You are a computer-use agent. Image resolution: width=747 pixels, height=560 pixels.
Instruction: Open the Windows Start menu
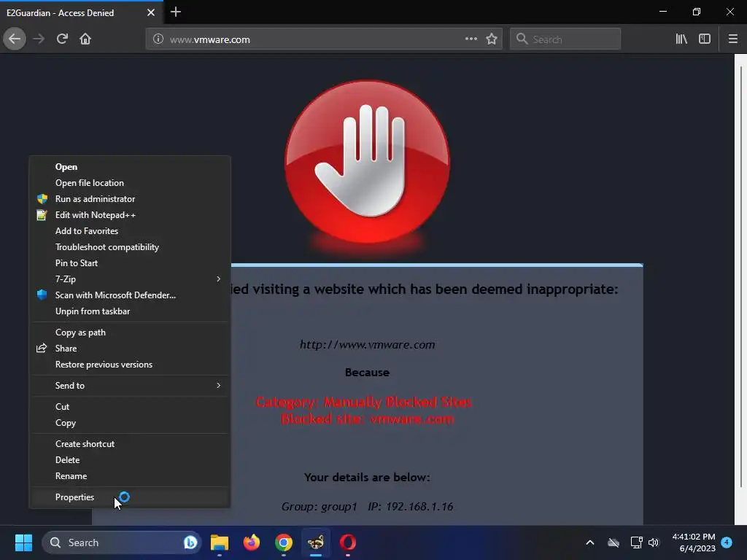coord(23,542)
